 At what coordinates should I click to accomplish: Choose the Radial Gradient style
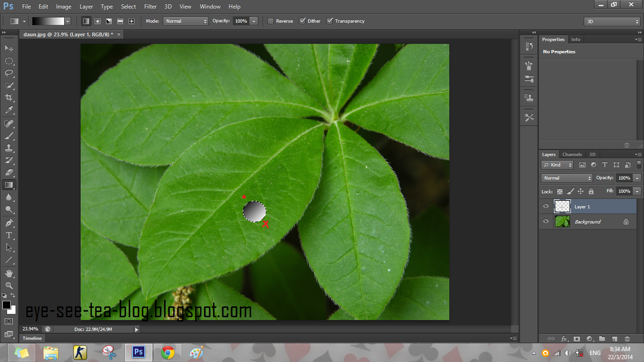98,21
